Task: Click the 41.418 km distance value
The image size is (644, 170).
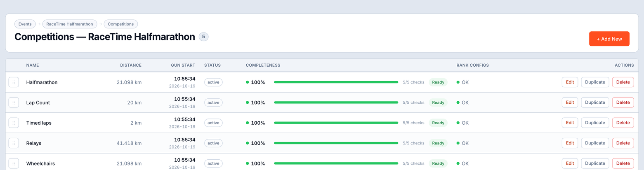Action: 129,143
